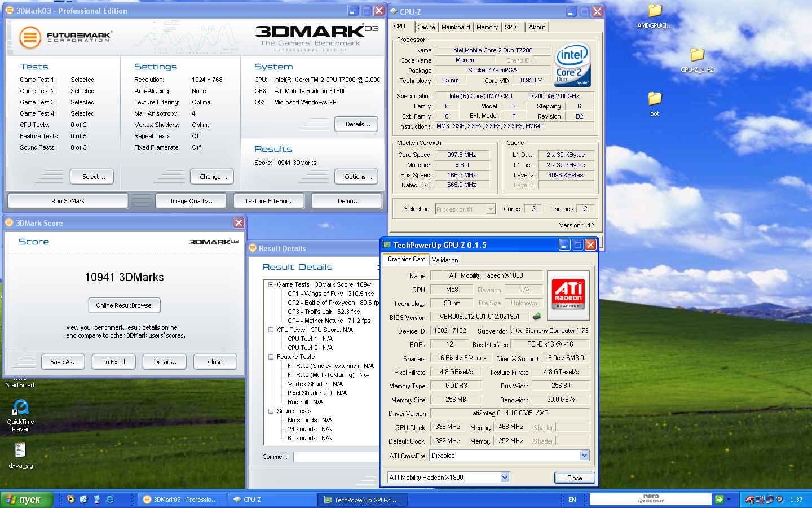Click the Nero Scout search field on the taskbar
The height and width of the screenshot is (508, 812).
651,500
